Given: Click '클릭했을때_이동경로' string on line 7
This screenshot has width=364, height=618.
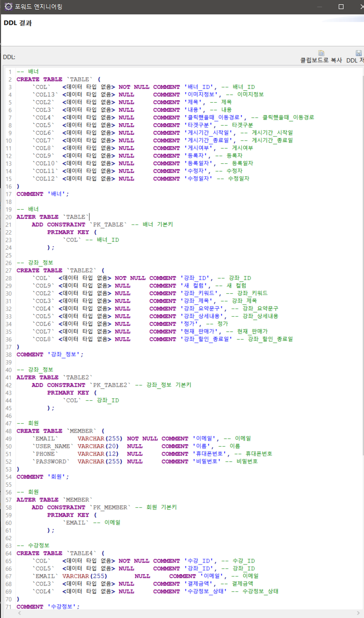Looking at the screenshot, I should point(215,117).
